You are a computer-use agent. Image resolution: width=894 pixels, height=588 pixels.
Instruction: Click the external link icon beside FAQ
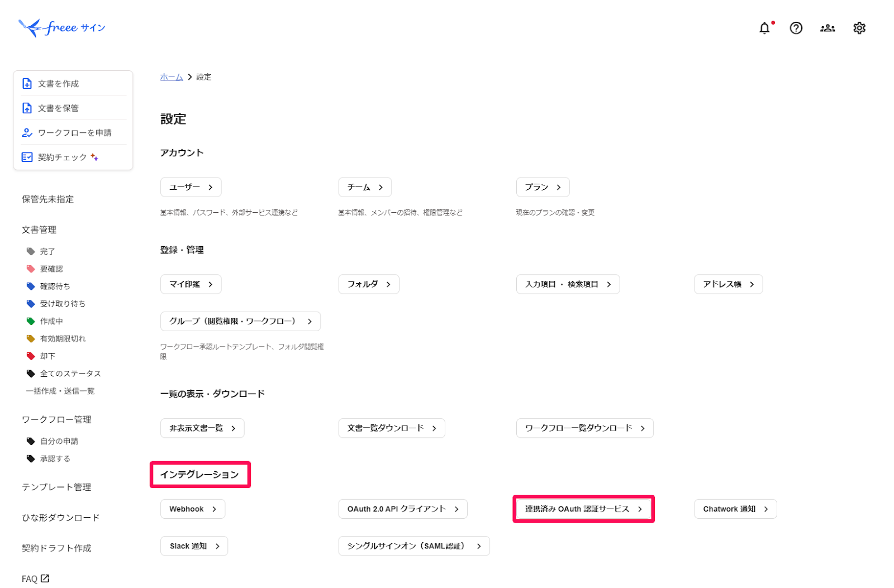pos(45,579)
